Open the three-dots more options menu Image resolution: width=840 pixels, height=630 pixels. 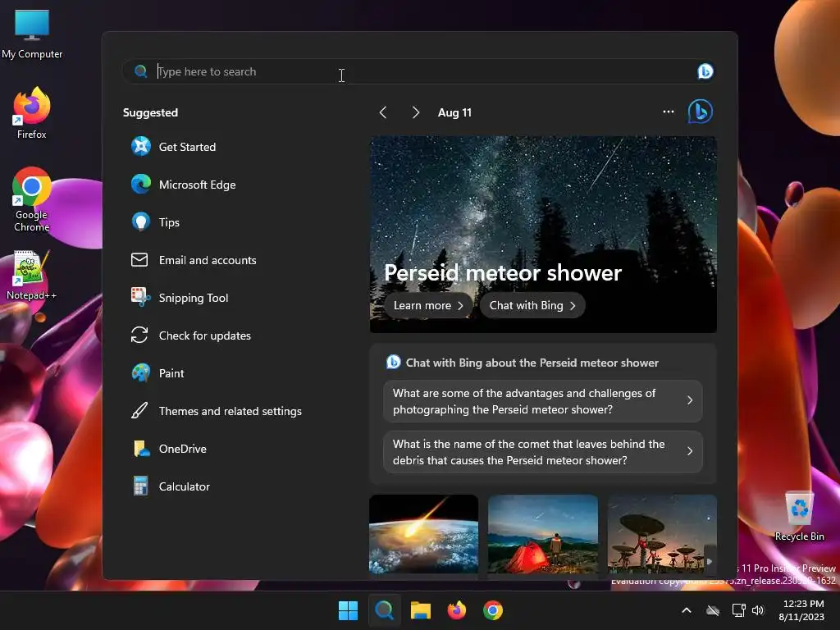[x=668, y=112]
